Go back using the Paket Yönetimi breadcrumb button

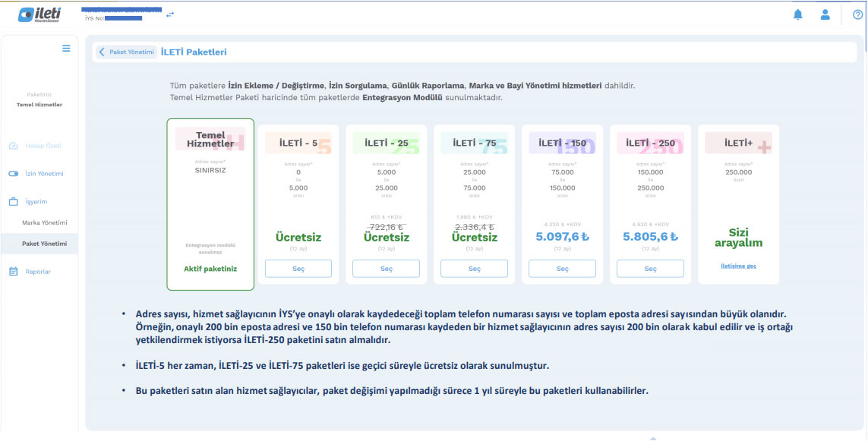coord(127,52)
